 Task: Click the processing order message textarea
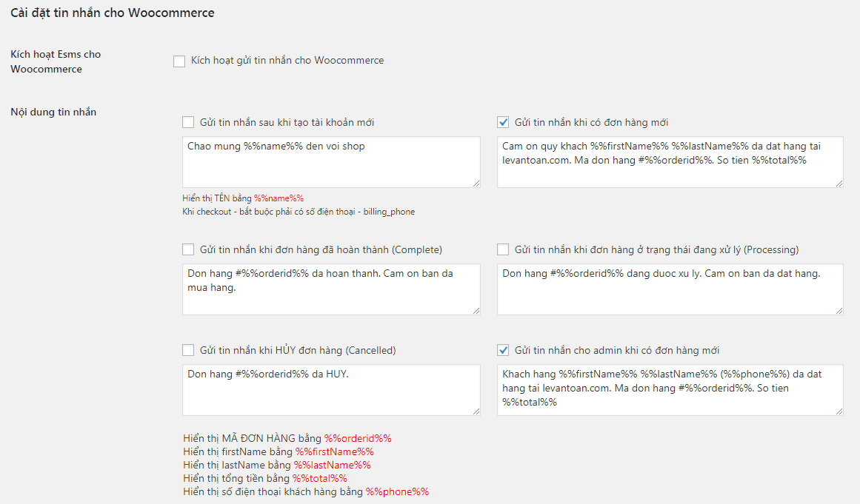[669, 289]
